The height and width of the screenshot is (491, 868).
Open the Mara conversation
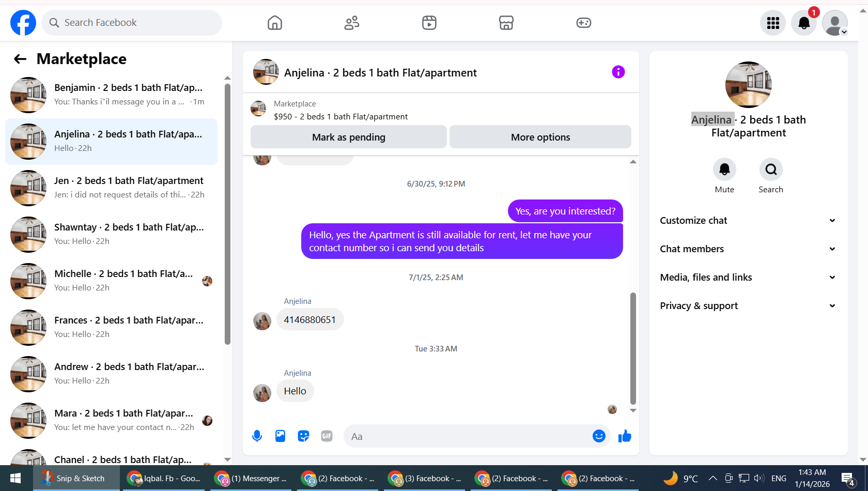click(111, 421)
